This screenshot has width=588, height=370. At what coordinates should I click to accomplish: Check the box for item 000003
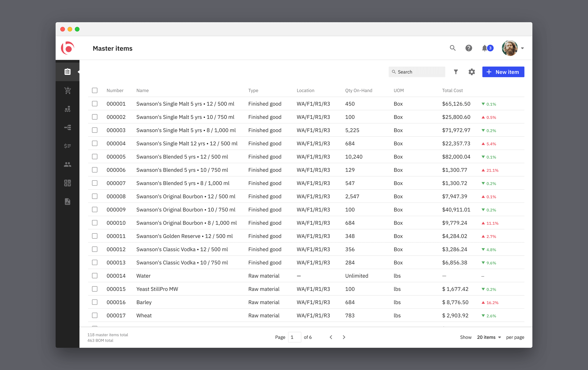click(95, 130)
